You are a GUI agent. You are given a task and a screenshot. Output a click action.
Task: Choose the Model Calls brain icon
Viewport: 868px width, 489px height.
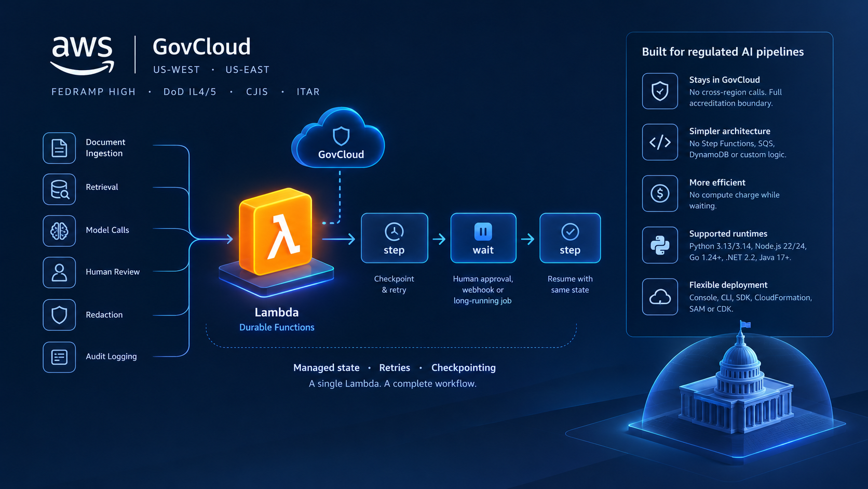tap(59, 231)
